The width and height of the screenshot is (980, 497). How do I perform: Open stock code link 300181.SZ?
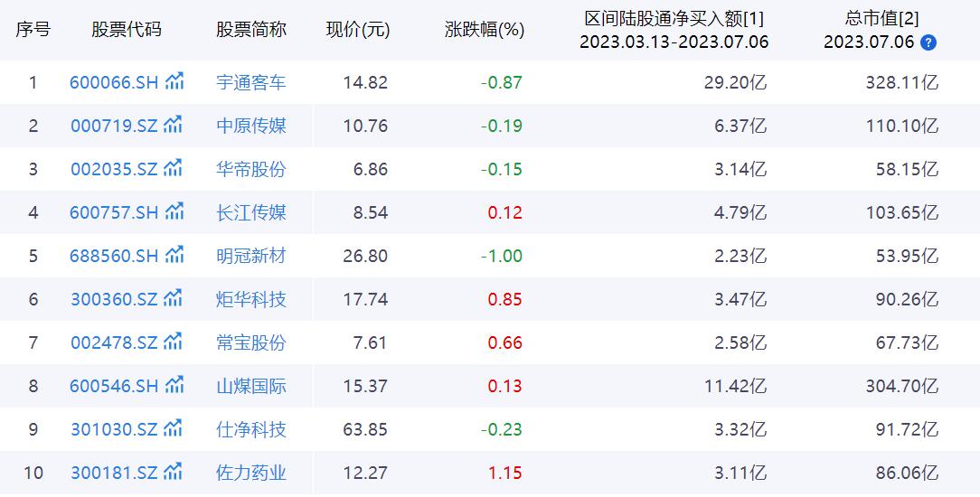pos(115,474)
